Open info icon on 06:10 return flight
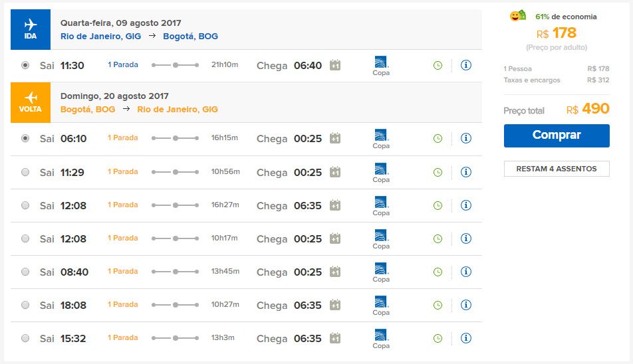The height and width of the screenshot is (364, 633). point(466,138)
